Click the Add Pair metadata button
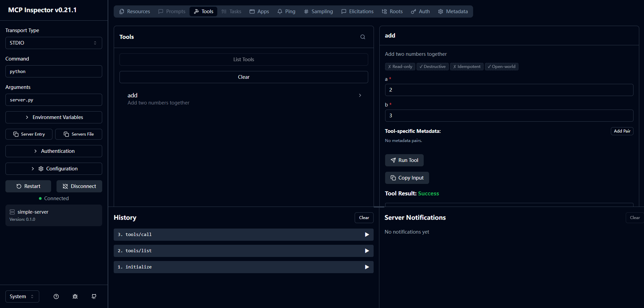 (622, 131)
